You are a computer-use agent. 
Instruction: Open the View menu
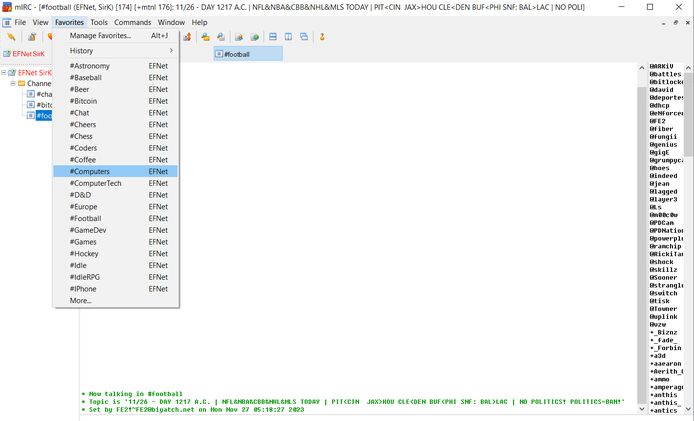pyautogui.click(x=40, y=22)
